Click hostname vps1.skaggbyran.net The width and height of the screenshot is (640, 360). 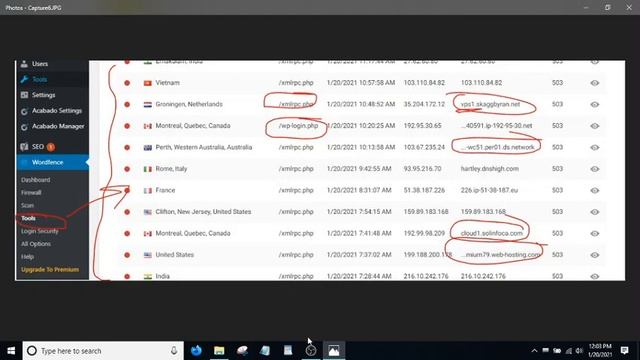490,104
